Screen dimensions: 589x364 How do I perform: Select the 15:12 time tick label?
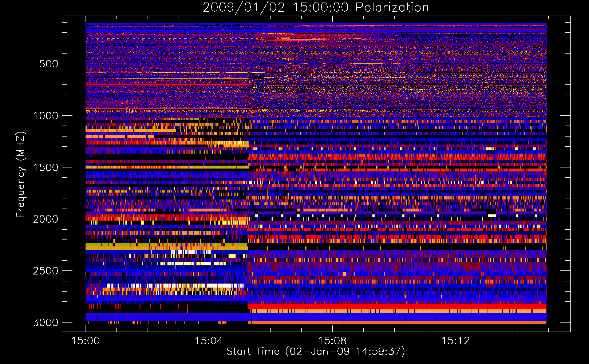coord(456,341)
